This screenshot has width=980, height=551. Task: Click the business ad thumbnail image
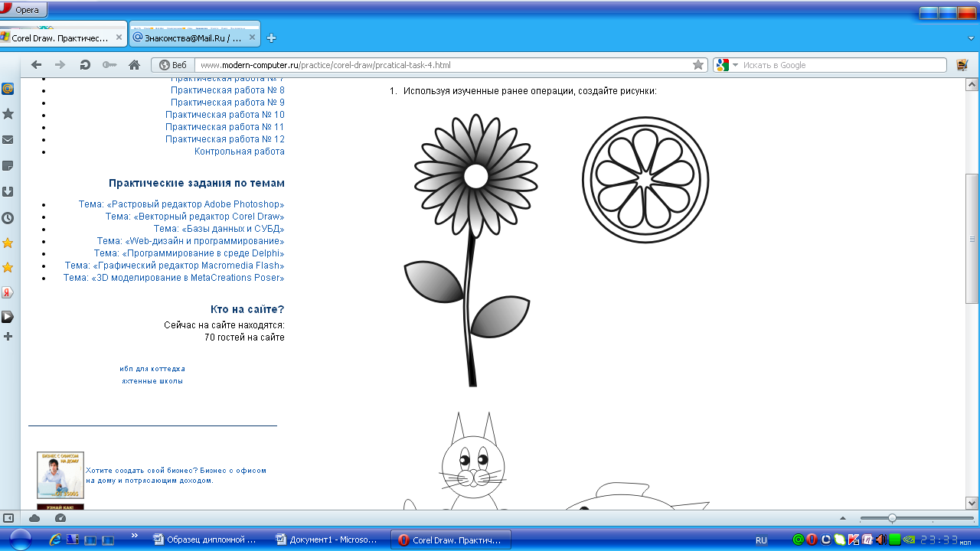[x=60, y=475]
